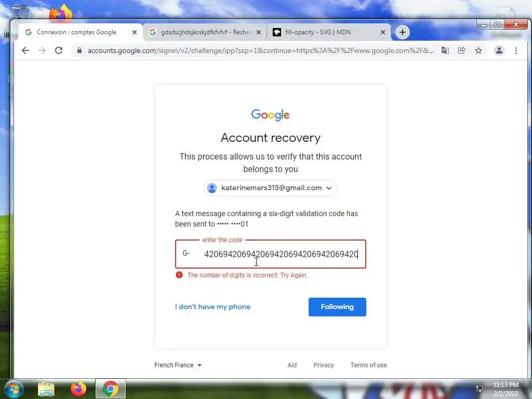Open the Privacy footer link

[x=323, y=365]
